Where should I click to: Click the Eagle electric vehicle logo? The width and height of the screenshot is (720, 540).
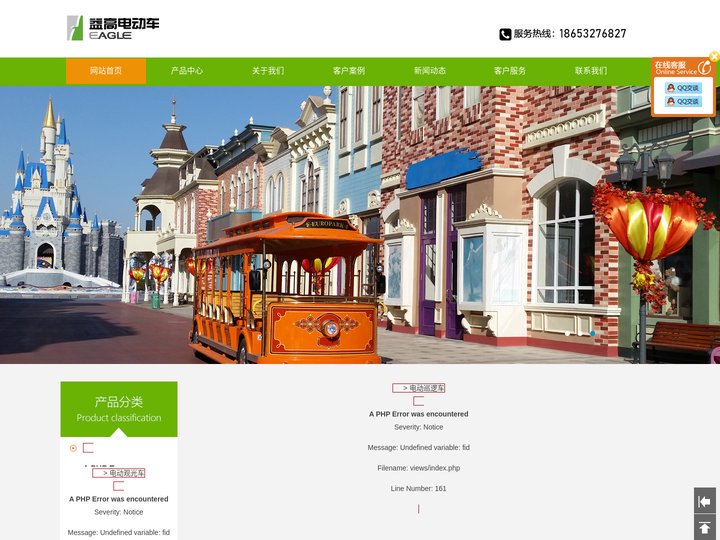113,28
